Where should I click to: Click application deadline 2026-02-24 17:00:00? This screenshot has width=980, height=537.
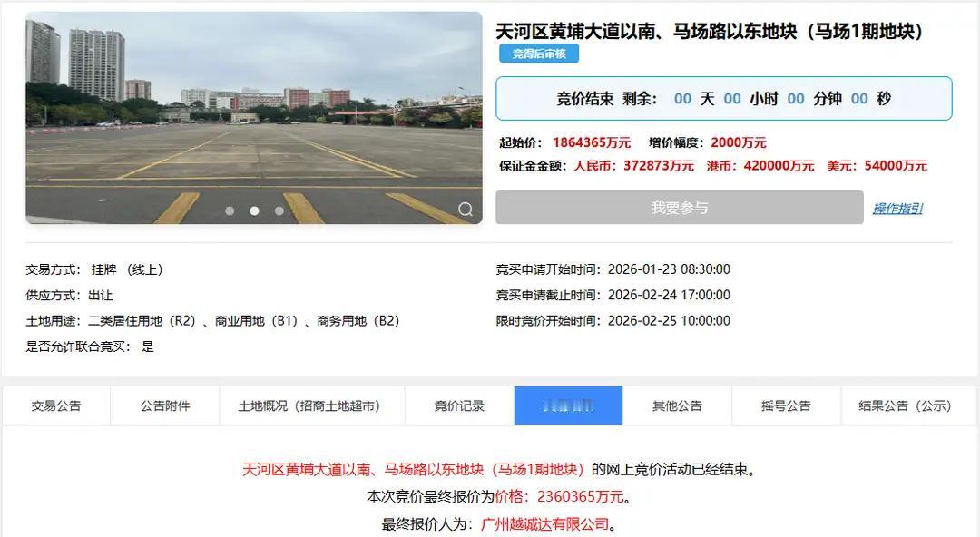tap(669, 295)
